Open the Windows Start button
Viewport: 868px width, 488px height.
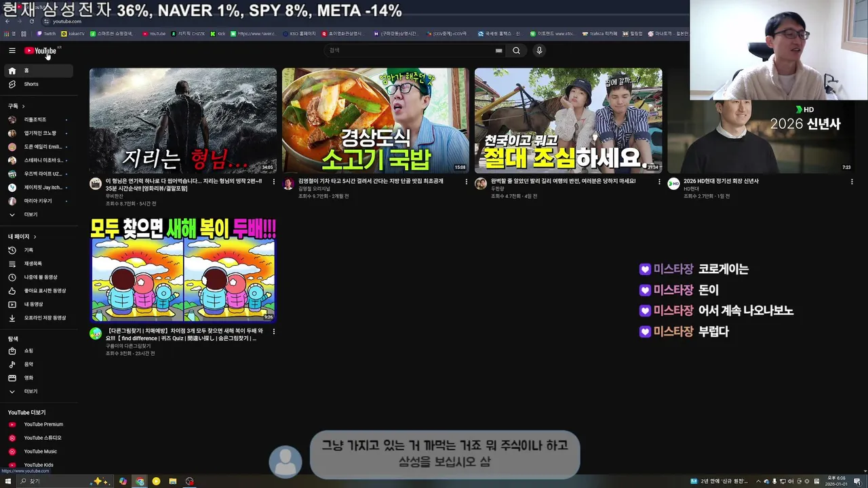(7, 481)
